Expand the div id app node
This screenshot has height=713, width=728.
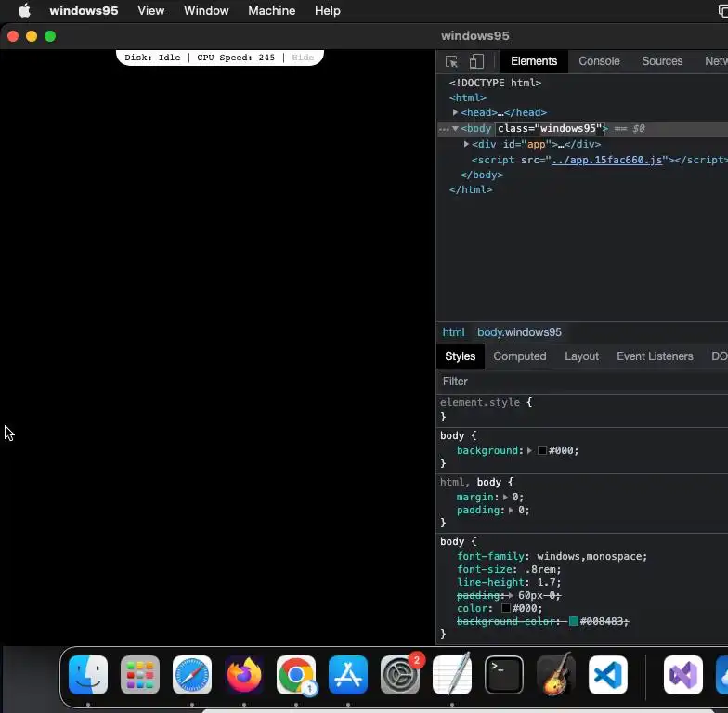click(466, 145)
